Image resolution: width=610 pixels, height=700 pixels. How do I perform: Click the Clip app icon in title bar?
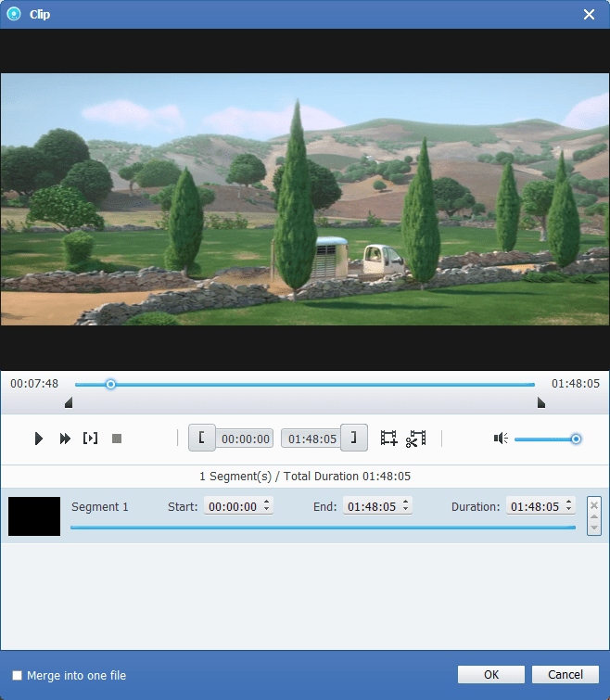(14, 14)
